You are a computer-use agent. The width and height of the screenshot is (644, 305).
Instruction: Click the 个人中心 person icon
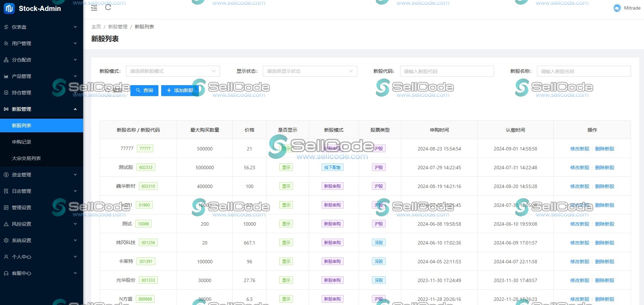click(x=6, y=257)
